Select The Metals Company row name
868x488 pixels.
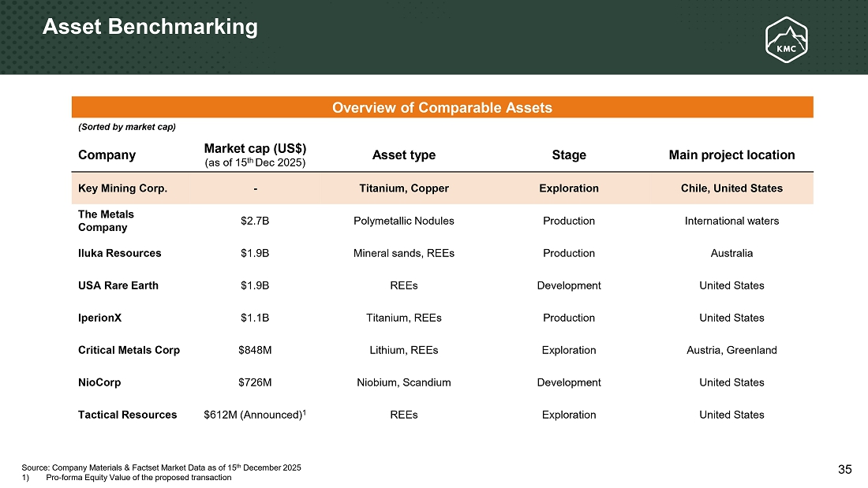pos(106,221)
